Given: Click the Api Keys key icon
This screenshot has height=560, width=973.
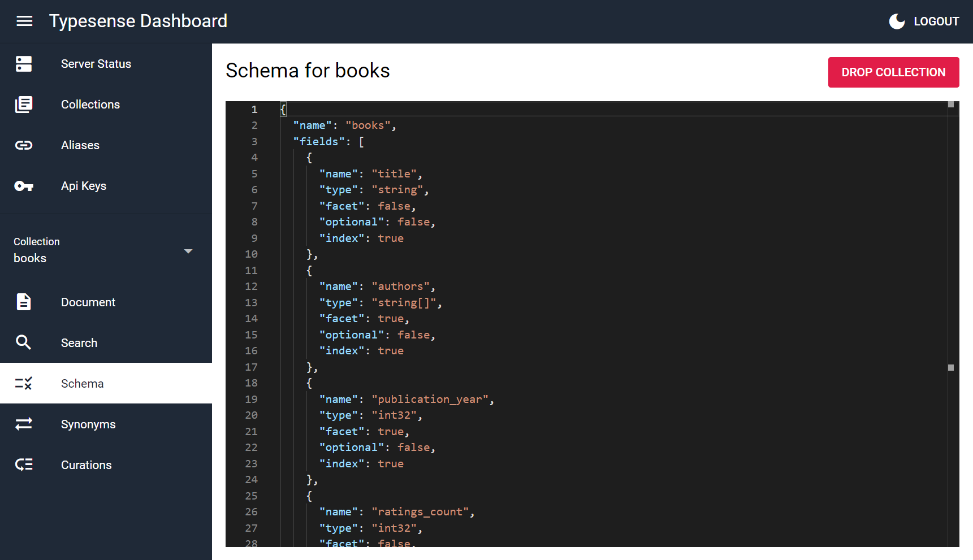Looking at the screenshot, I should pos(24,186).
